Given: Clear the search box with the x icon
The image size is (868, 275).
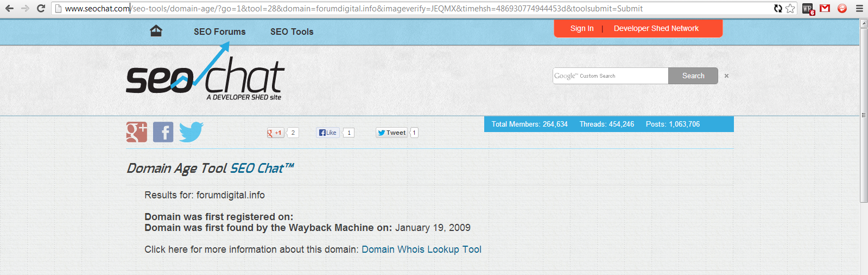Looking at the screenshot, I should click(x=726, y=76).
